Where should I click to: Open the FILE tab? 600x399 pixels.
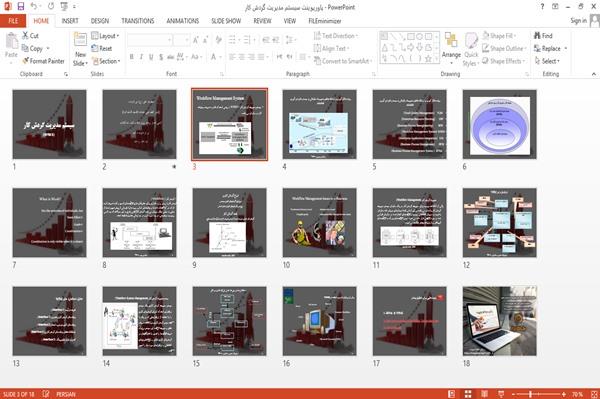[13, 21]
